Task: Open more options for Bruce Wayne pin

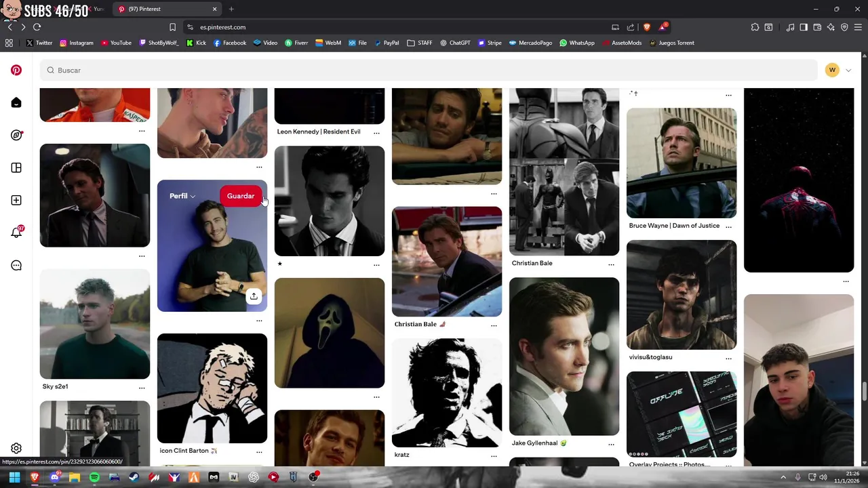Action: click(728, 226)
